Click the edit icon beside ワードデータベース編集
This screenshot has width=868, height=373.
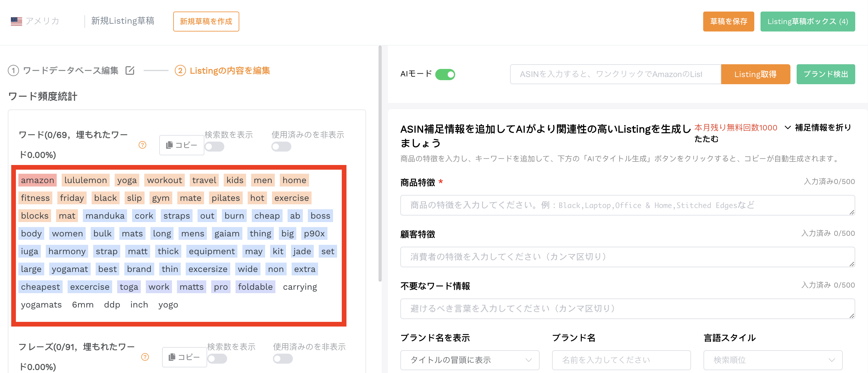130,70
